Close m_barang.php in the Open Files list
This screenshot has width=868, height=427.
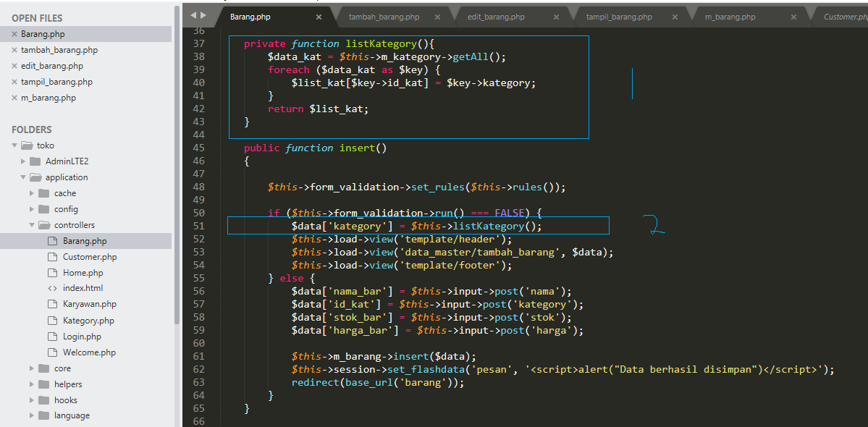pos(15,98)
